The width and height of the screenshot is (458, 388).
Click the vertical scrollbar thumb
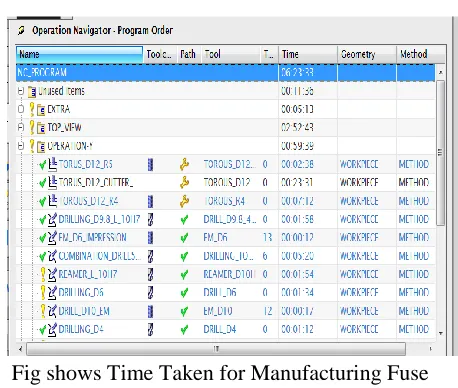(x=440, y=153)
